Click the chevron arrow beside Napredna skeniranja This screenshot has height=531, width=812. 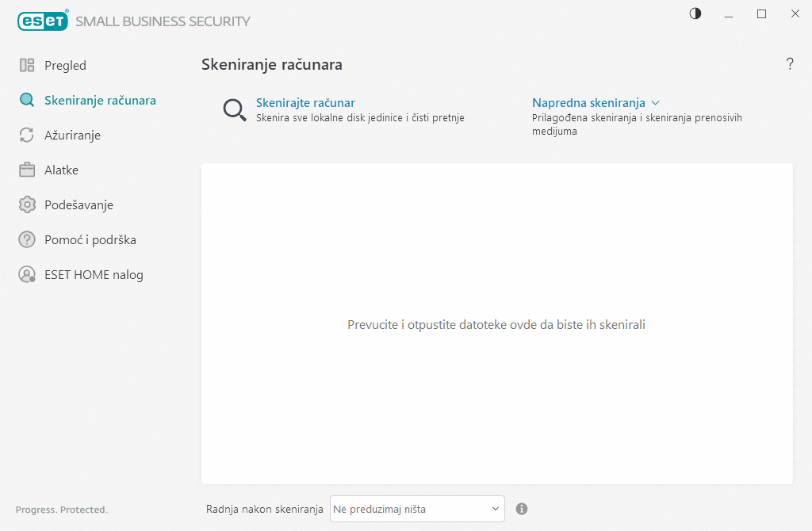click(x=655, y=103)
